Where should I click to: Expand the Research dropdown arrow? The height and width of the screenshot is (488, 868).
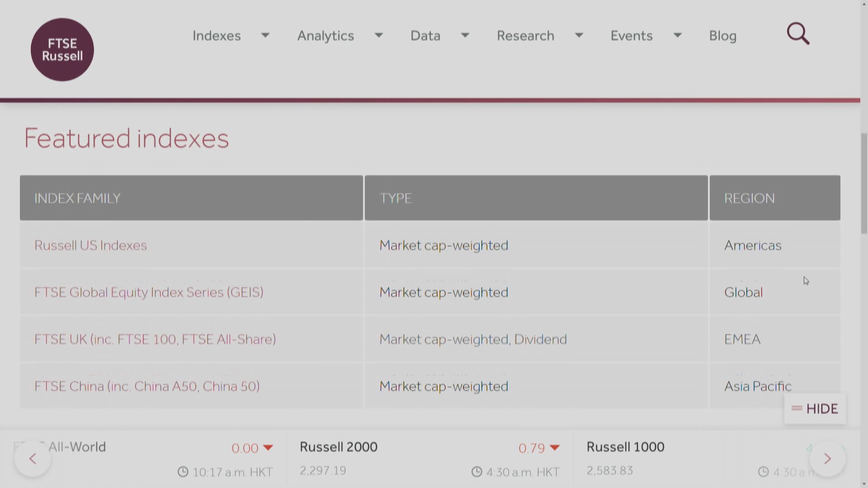(x=579, y=35)
